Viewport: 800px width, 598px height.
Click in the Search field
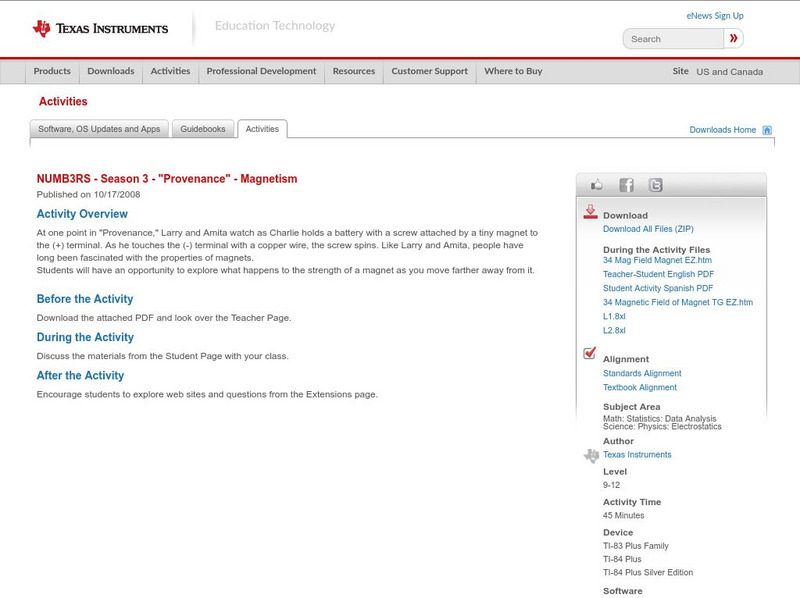(x=673, y=39)
